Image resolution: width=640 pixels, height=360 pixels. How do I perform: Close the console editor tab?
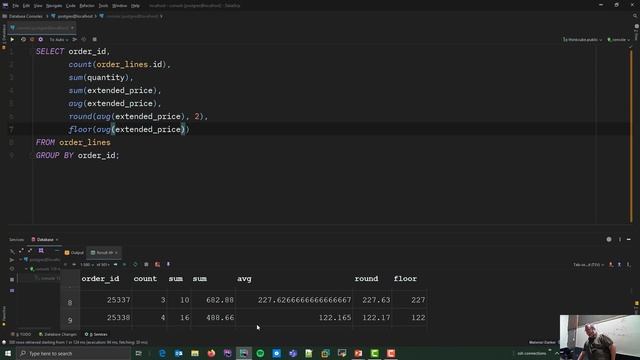point(72,28)
